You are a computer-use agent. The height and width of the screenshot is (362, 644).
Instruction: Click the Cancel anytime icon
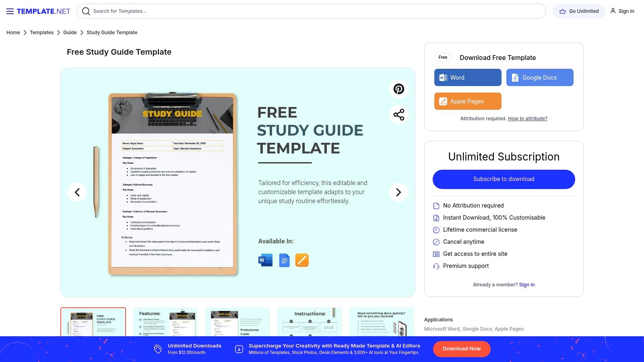[x=436, y=242]
